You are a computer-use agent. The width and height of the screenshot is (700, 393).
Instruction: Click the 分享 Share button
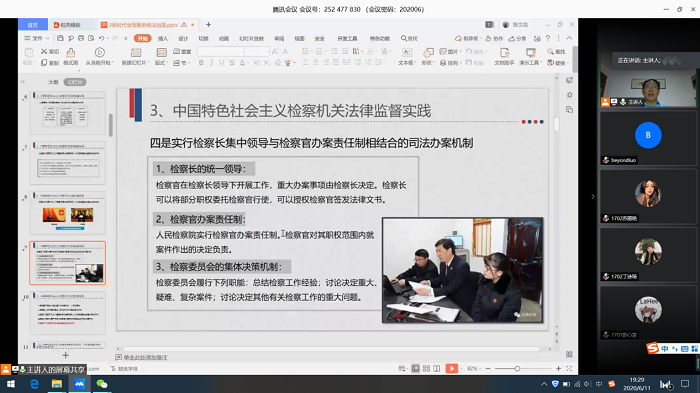[x=517, y=38]
